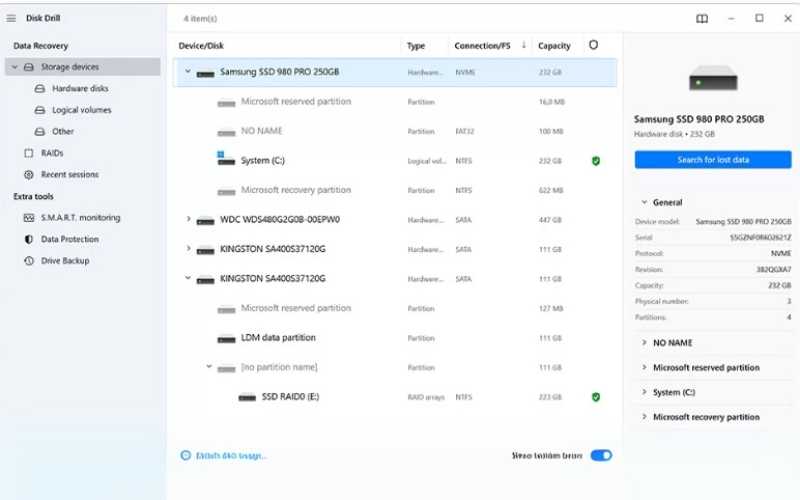This screenshot has height=500, width=800.
Task: Expand Microsoft recovery partition in details panel
Action: tap(644, 416)
